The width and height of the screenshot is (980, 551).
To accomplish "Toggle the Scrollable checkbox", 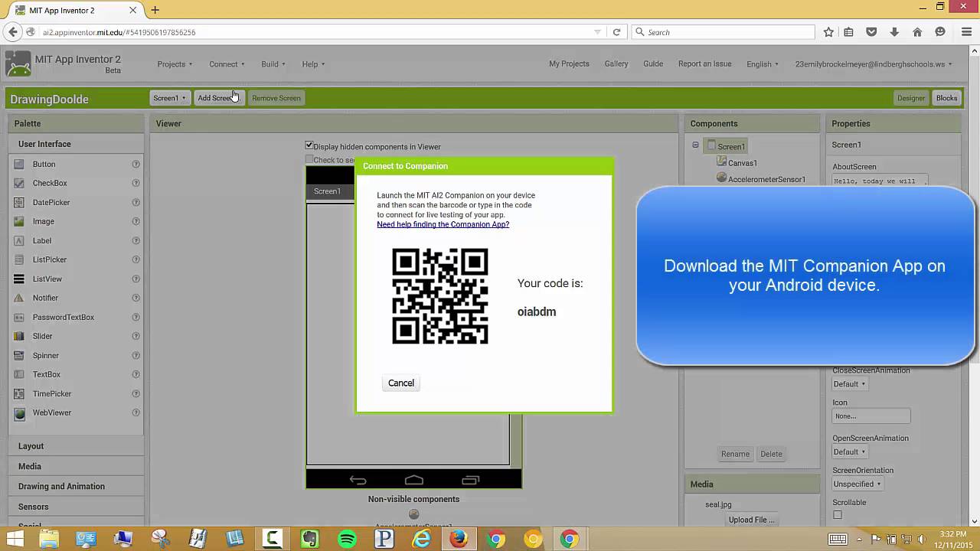I will click(837, 515).
